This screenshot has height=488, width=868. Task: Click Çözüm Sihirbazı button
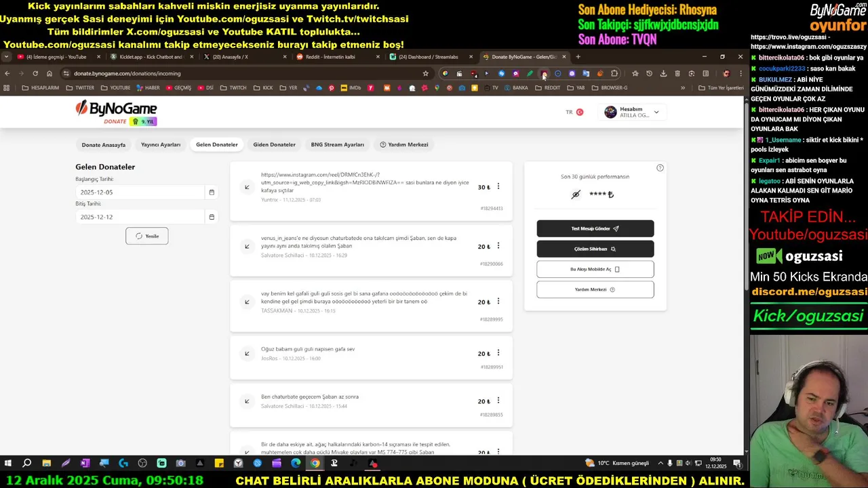595,249
